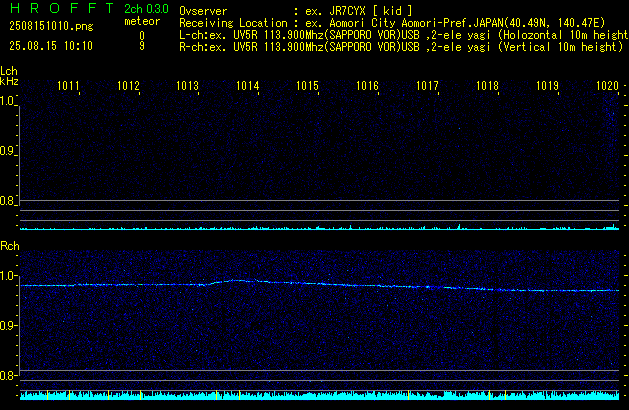The image size is (629, 410).
Task: Click time marker 1015
Action: pyautogui.click(x=307, y=86)
